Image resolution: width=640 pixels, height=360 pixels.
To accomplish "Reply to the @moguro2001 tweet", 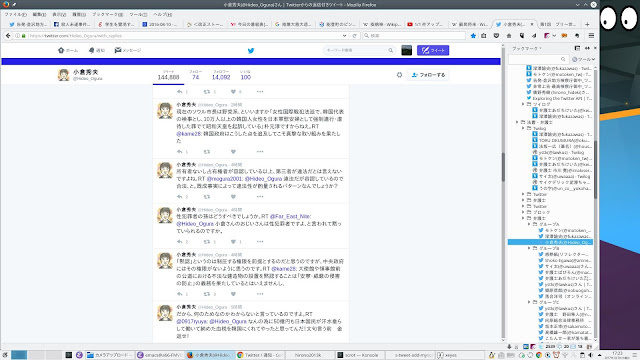I will pos(180,197).
